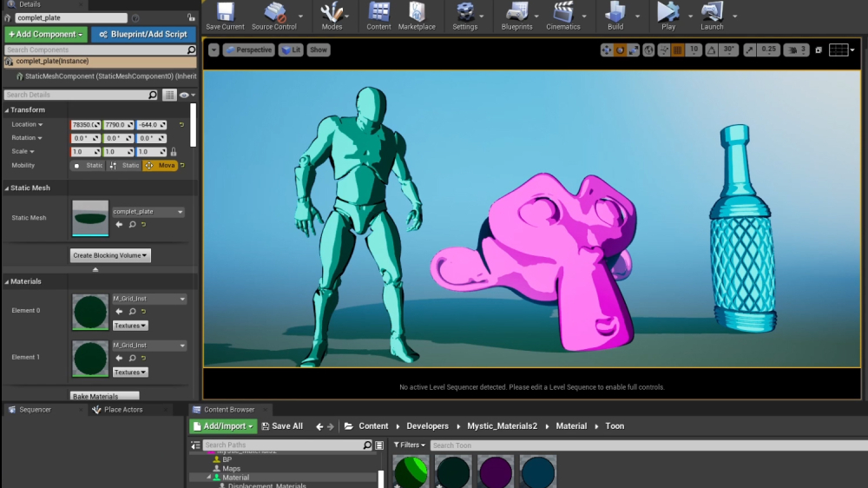Viewport: 868px width, 488px height.
Task: Toggle scale snapping in viewport
Action: (x=750, y=49)
